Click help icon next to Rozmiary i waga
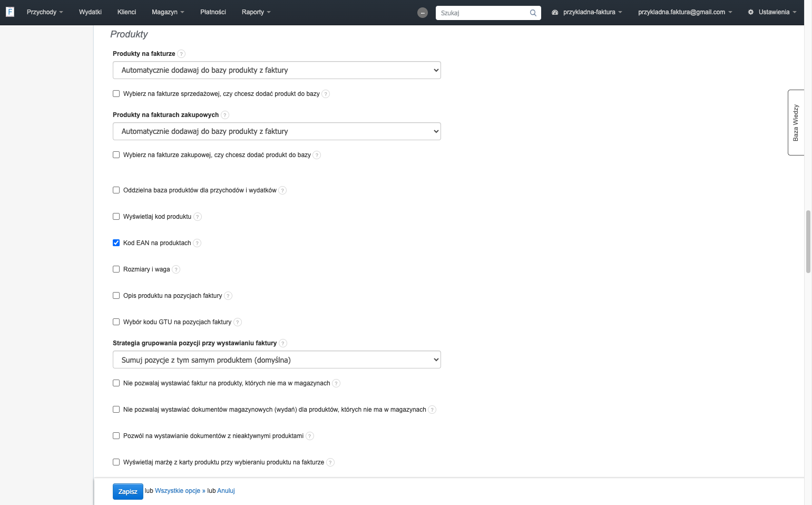812x505 pixels. coord(176,269)
